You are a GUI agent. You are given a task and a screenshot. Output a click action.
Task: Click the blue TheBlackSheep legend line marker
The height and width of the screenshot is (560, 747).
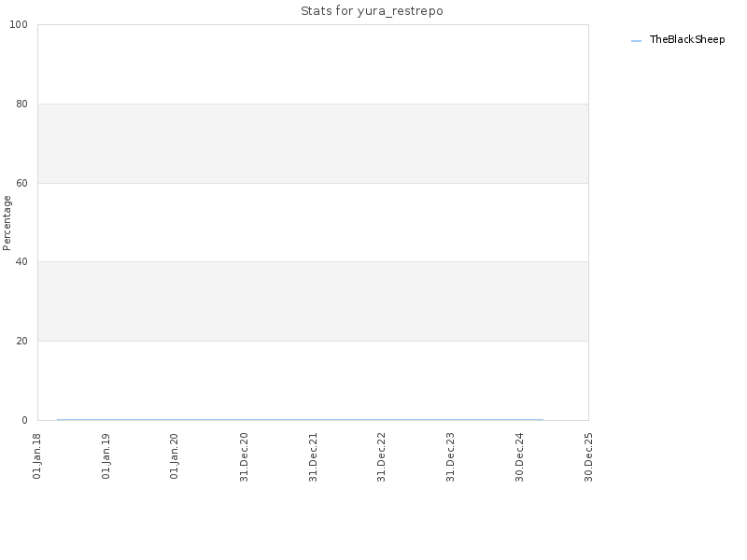click(x=636, y=41)
